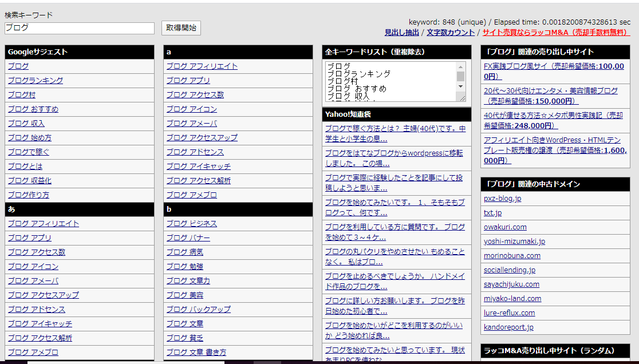Open owakuri.com domain link
The height and width of the screenshot is (364, 639).
tap(505, 227)
